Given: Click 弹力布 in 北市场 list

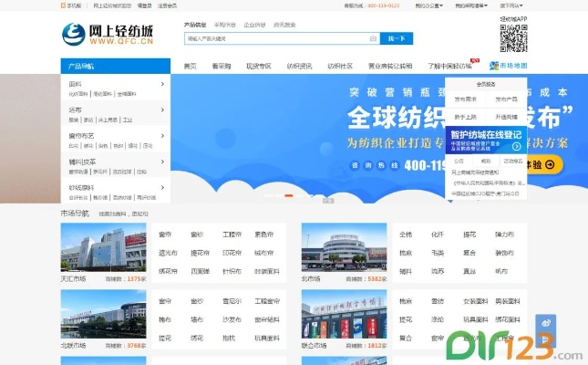Looking at the screenshot, I should [x=504, y=235].
